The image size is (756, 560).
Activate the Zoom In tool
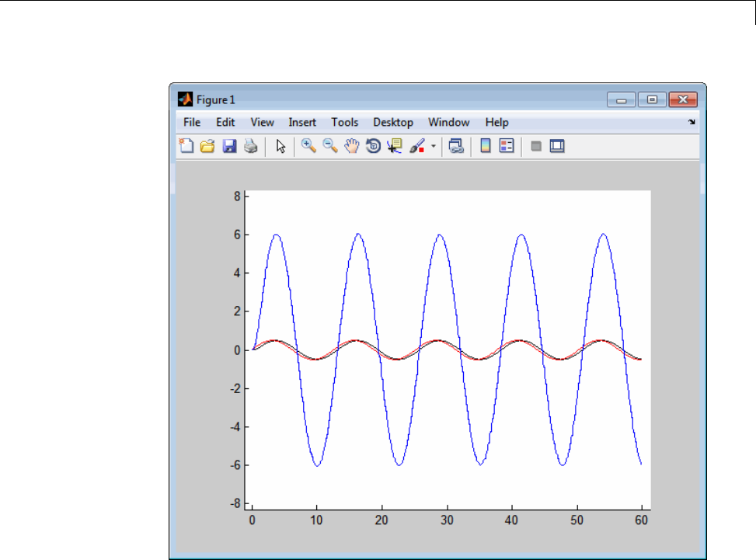[308, 145]
